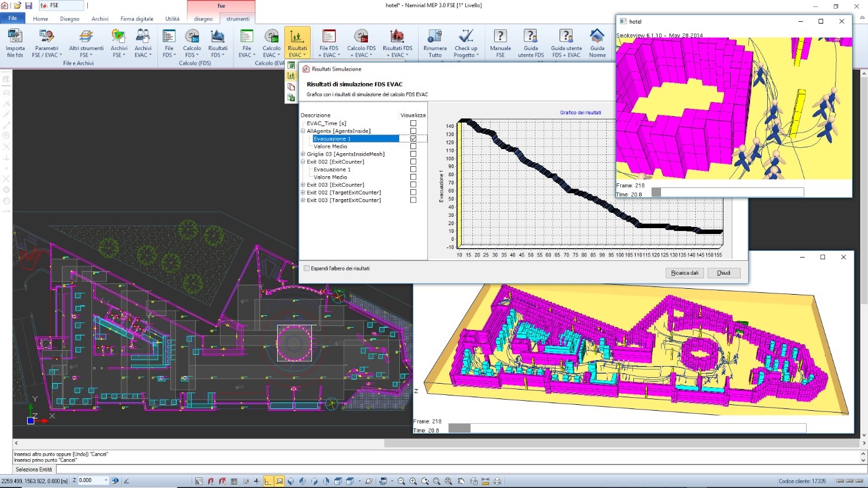The width and height of the screenshot is (868, 488).
Task: Expand Griglia 03 [AgentsInsideMesh] tree node
Action: [303, 154]
